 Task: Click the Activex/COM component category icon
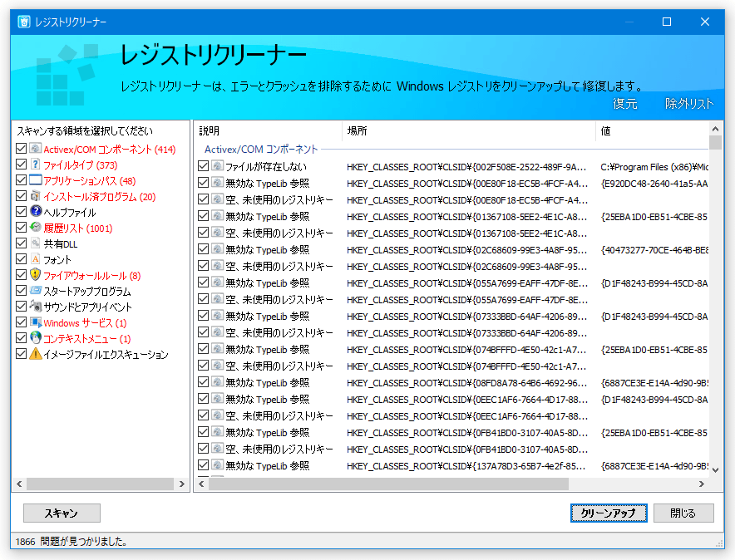point(36,149)
